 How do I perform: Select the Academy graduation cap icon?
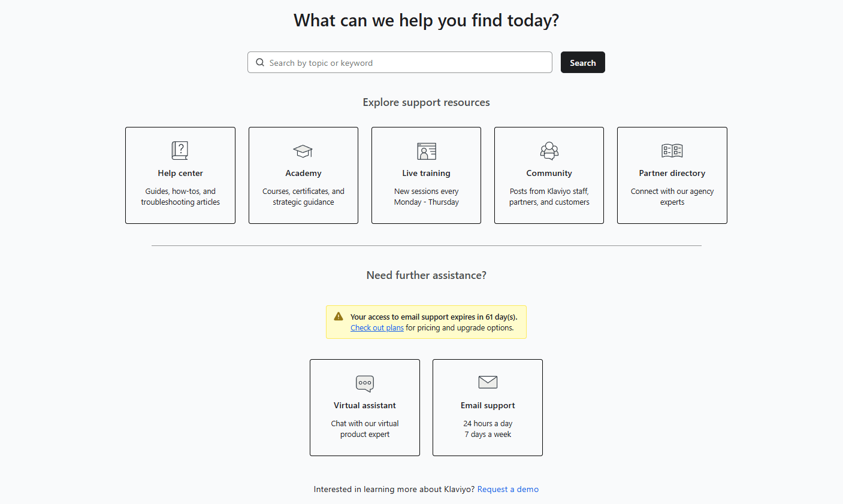303,151
